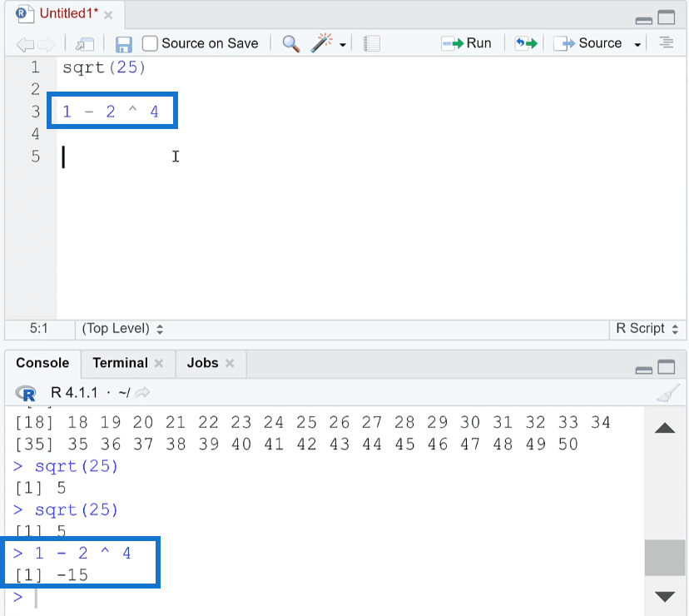Minimize the console pane
The image size is (689, 616).
(644, 370)
